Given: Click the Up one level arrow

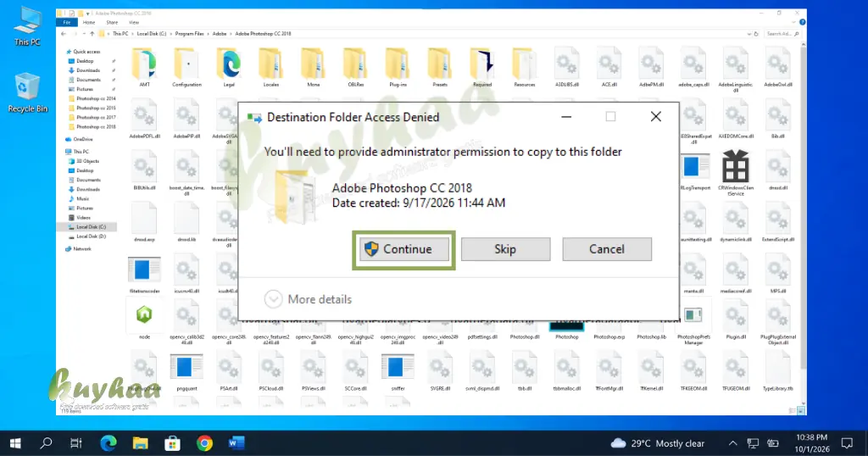Looking at the screenshot, I should (x=92, y=34).
